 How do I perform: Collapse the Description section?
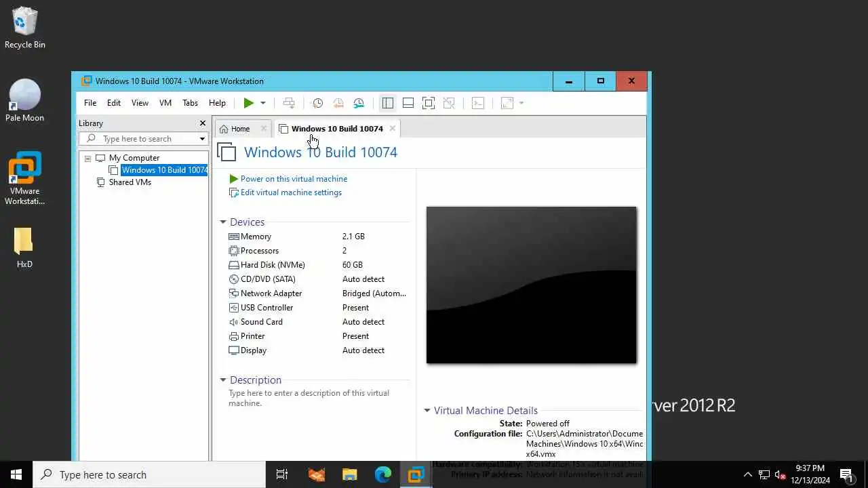(x=223, y=380)
